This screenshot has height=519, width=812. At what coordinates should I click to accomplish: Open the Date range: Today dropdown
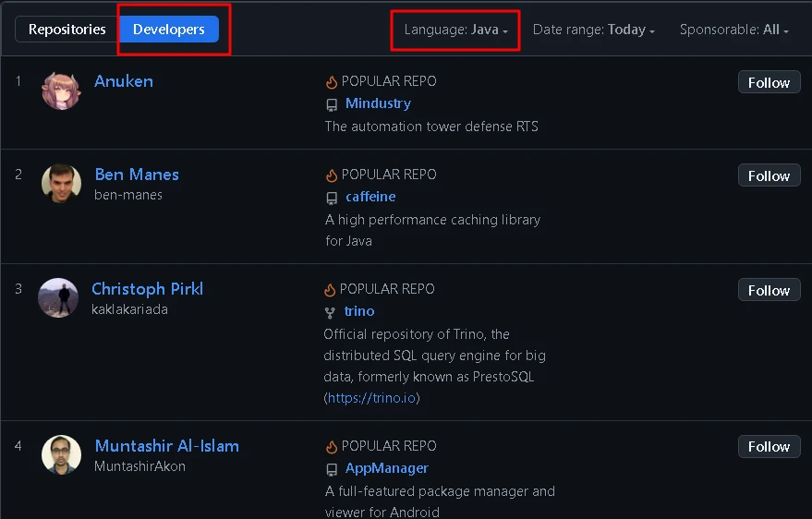pos(593,30)
